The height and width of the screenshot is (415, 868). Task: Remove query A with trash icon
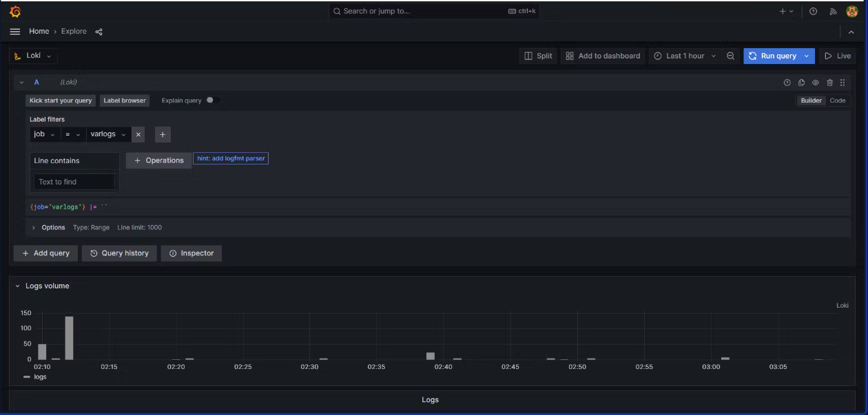(829, 83)
